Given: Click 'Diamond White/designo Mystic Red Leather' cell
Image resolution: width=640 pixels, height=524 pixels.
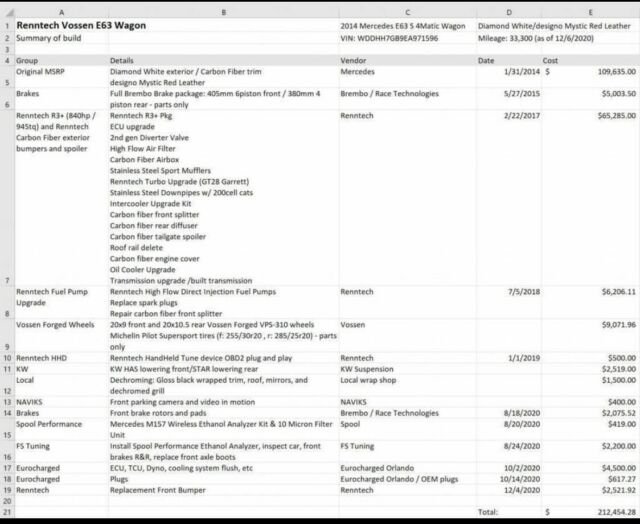Looking at the screenshot, I should tap(554, 26).
